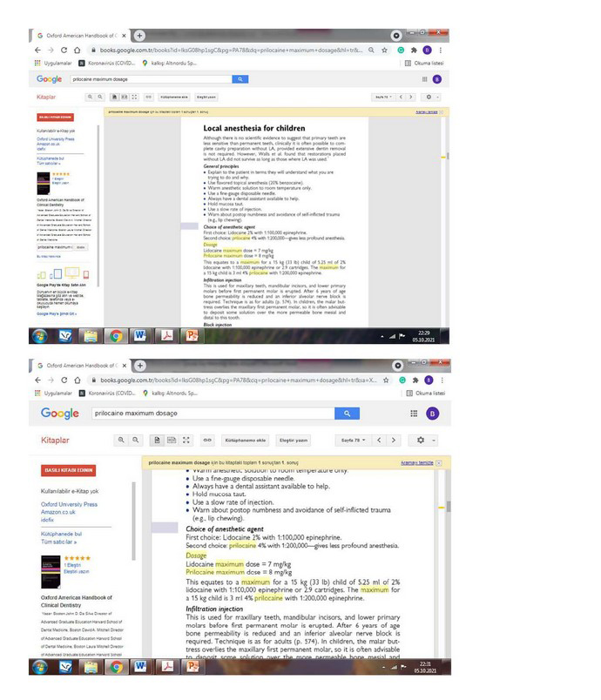Screen dimensions: 601x700
Task: Click Kütüphaneme ekle button in lower window
Action: [x=245, y=441]
